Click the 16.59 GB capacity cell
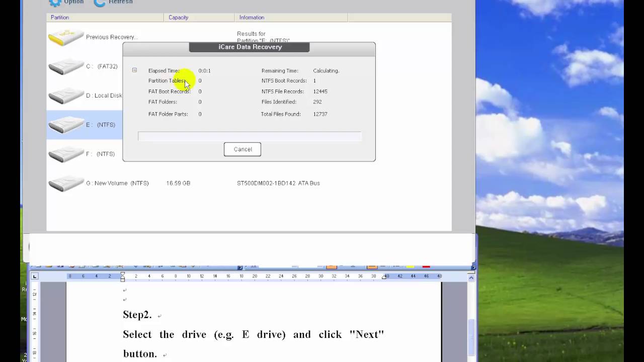The image size is (644, 362). pos(178,184)
